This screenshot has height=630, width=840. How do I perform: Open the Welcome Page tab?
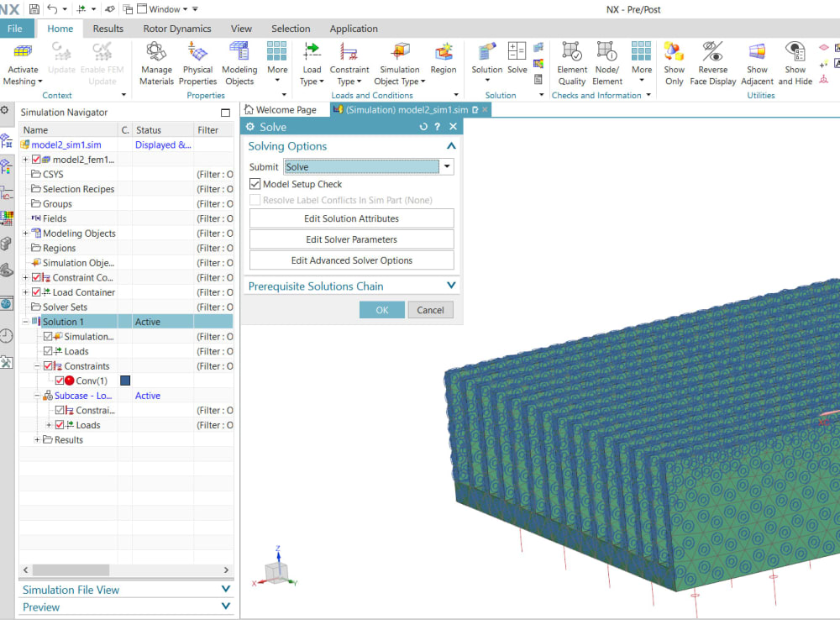284,109
